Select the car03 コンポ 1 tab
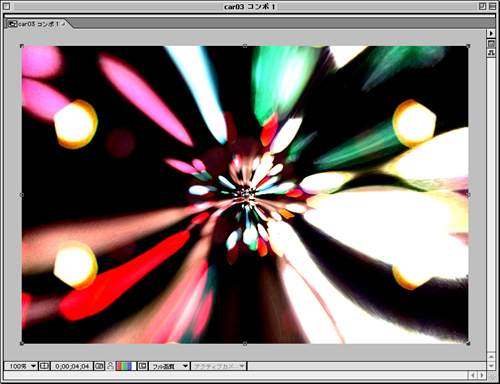This screenshot has height=384, width=500. point(38,24)
